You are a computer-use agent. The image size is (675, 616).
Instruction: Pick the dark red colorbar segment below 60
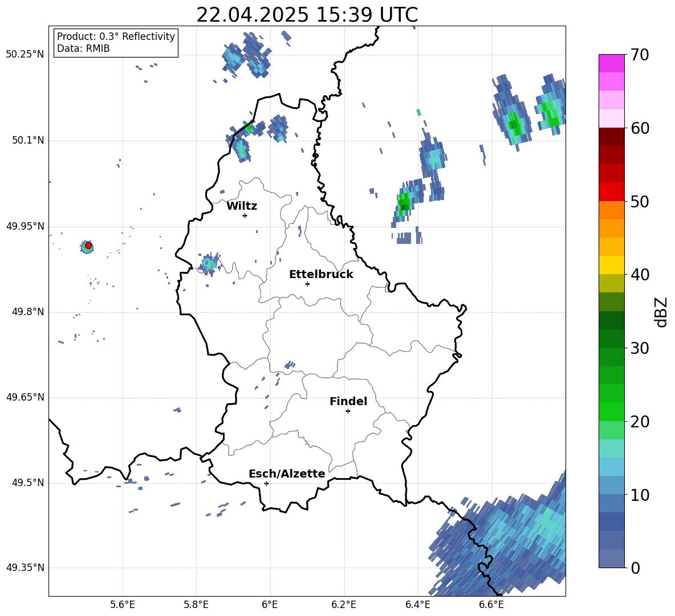coord(611,136)
